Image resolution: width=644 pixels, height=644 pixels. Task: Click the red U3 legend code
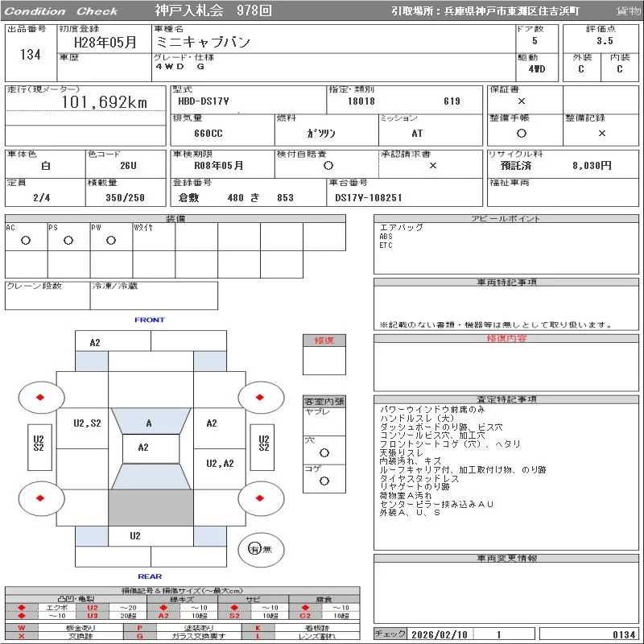[92, 616]
